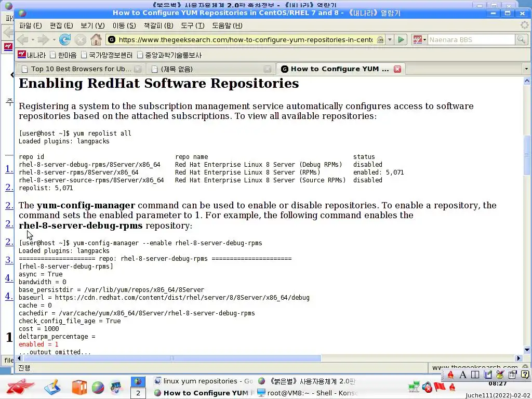Click the lock icon in the address bar
This screenshot has width=532, height=399.
pos(380,39)
